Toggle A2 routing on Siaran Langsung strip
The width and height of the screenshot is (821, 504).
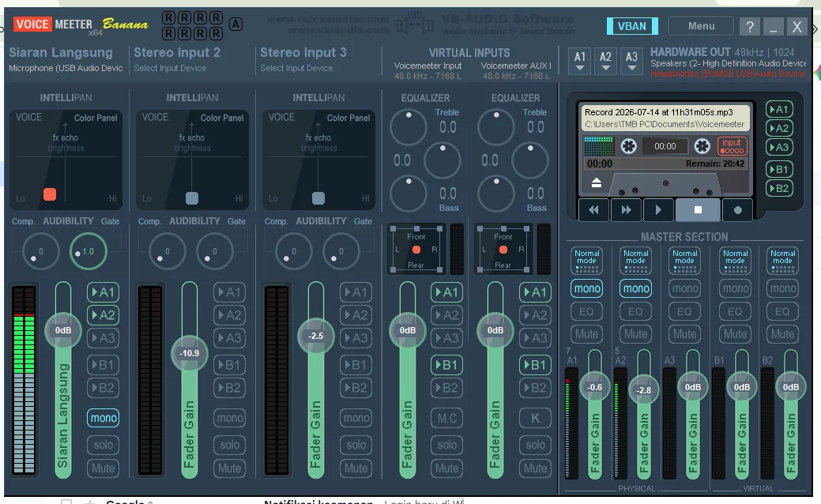[103, 315]
